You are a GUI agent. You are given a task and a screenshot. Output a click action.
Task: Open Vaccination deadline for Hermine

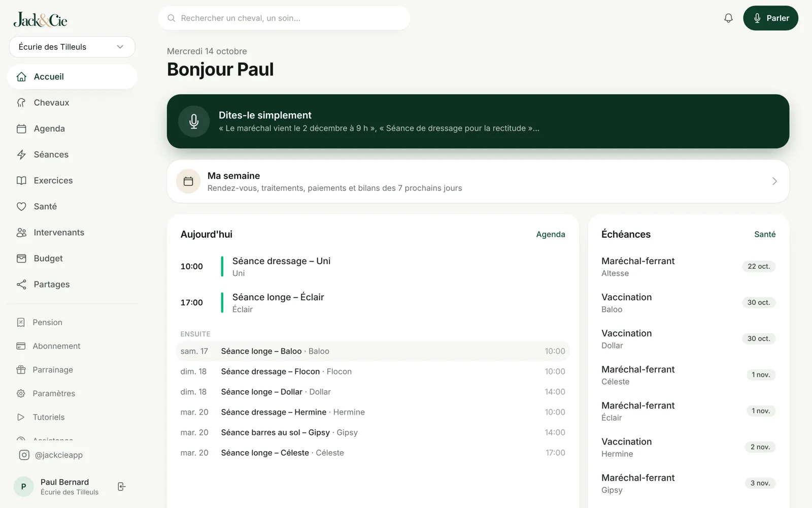click(688, 448)
